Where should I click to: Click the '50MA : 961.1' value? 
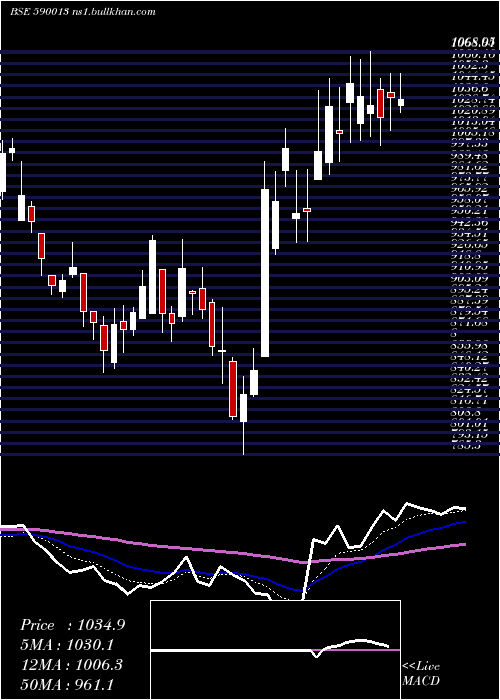[67, 684]
